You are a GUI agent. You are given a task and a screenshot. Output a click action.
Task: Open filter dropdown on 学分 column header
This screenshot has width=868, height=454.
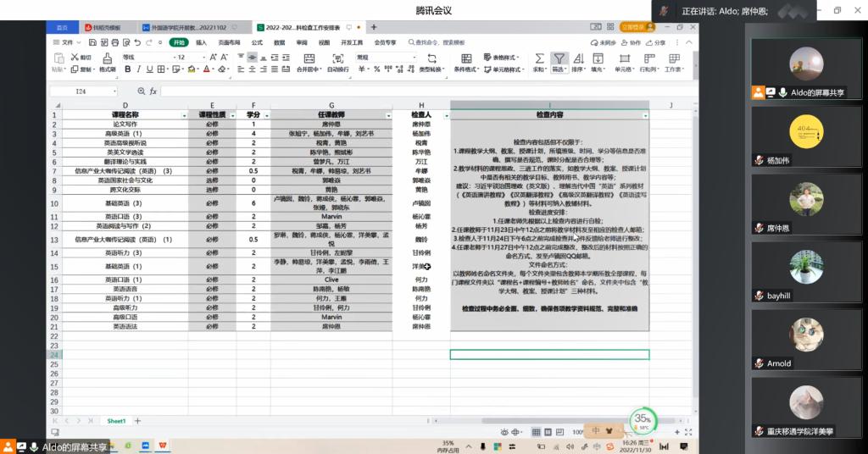[x=264, y=114]
